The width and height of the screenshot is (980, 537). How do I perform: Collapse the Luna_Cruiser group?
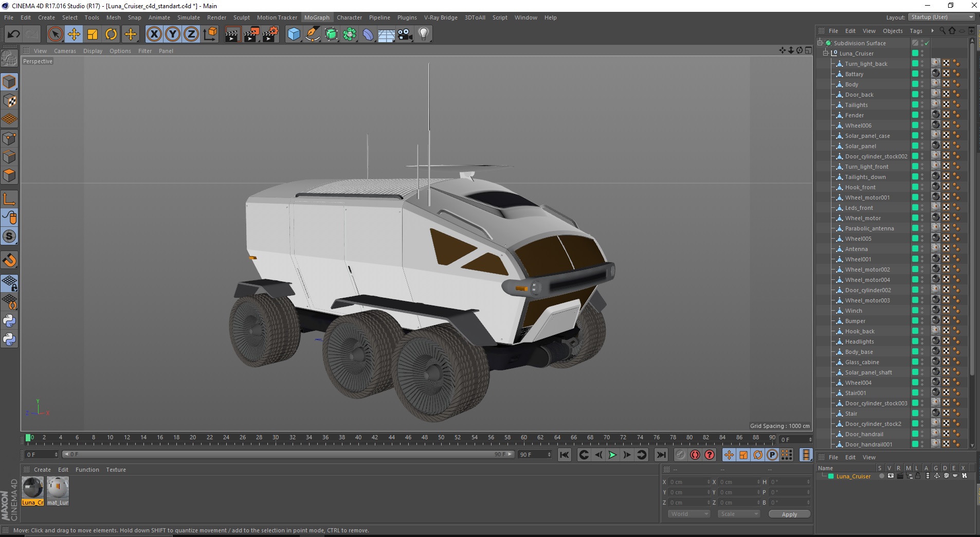point(826,53)
